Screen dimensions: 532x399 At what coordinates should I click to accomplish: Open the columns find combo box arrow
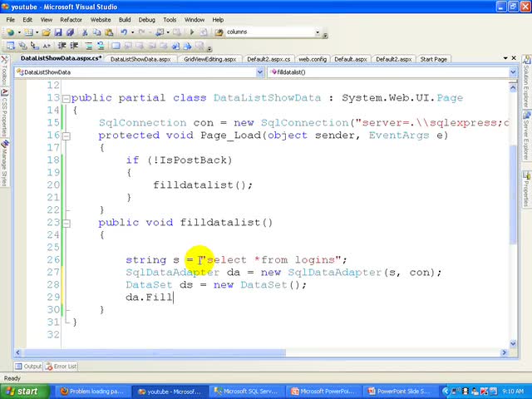tap(318, 32)
